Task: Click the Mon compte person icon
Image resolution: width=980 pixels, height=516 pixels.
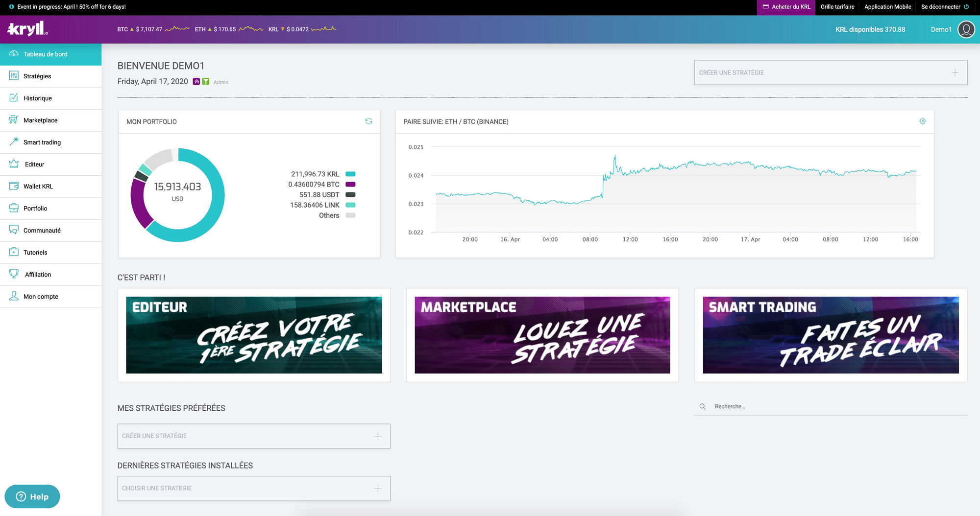Action: pyautogui.click(x=14, y=296)
